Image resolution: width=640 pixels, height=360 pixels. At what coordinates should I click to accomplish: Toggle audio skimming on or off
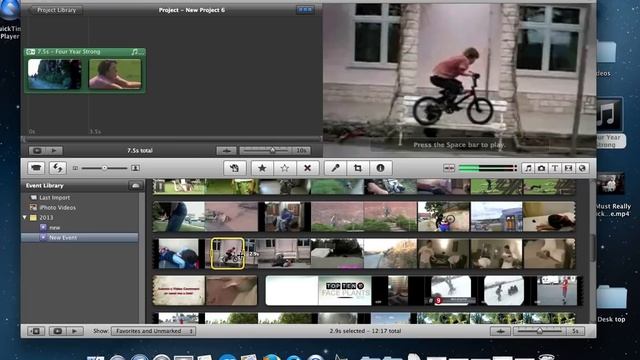tap(449, 168)
